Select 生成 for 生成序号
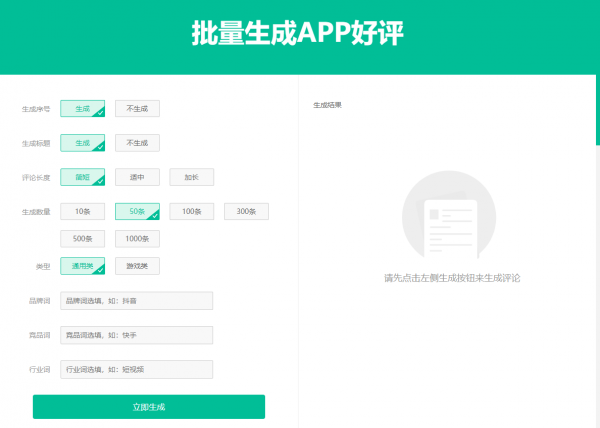600x428 pixels. click(x=82, y=109)
